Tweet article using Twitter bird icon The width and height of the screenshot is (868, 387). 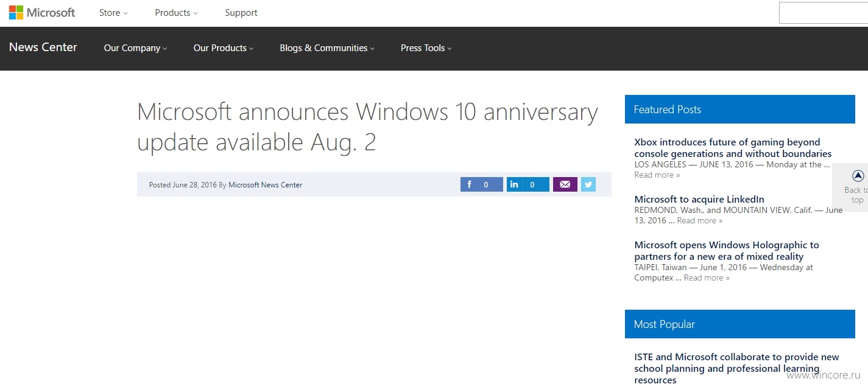[588, 184]
